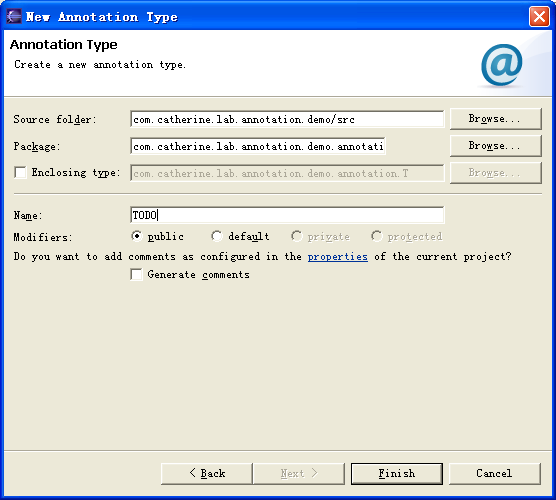Image resolution: width=556 pixels, height=500 pixels.
Task: Click the blue @ annotation wizard icon
Action: point(501,65)
